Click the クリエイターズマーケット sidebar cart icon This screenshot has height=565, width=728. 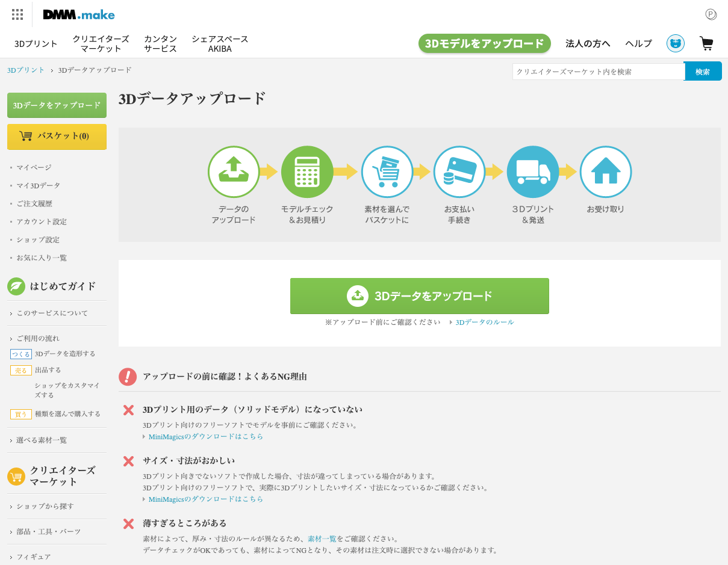click(16, 477)
